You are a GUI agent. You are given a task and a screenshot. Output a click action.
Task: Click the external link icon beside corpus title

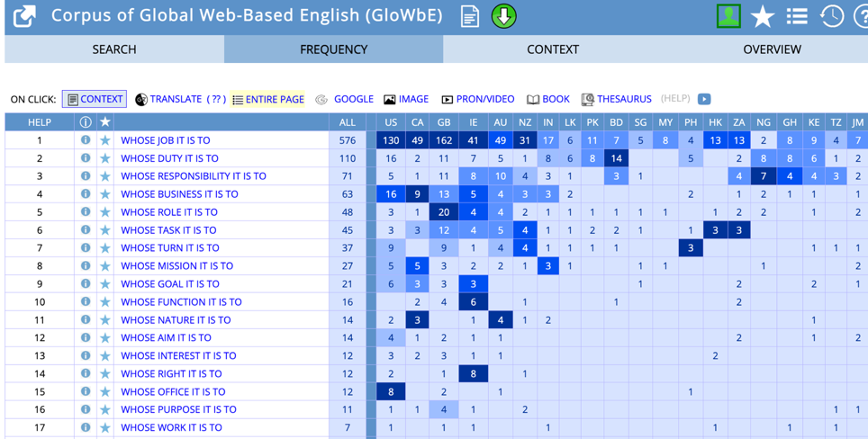point(24,16)
